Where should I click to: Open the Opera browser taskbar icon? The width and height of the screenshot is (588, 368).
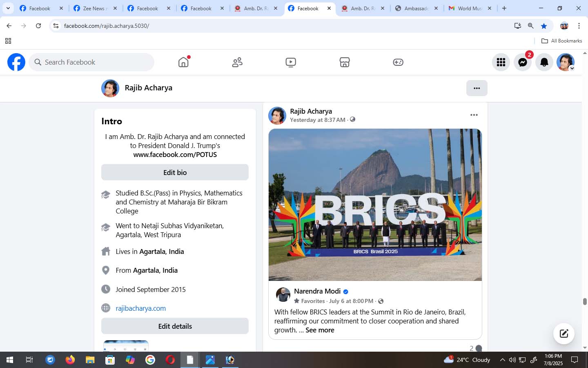pyautogui.click(x=170, y=360)
